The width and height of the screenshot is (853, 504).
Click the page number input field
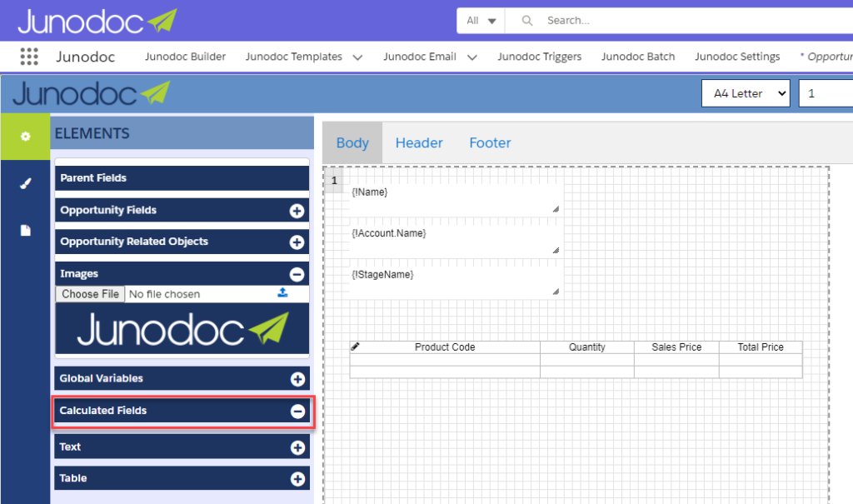tap(826, 93)
